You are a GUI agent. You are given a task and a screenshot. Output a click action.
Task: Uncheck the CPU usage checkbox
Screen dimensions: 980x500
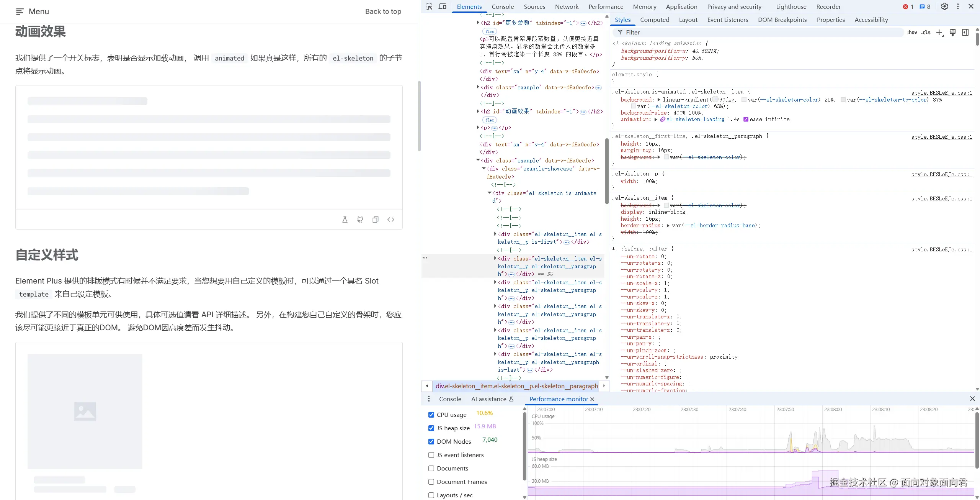click(x=431, y=415)
